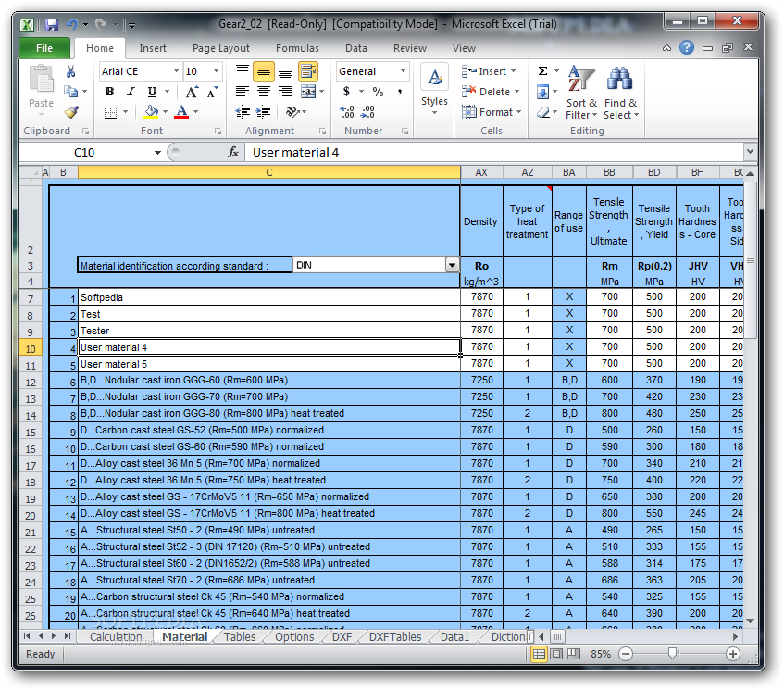Viewport: 784px width, 690px height.
Task: Open the DXFTables sheet tab
Action: pos(395,636)
